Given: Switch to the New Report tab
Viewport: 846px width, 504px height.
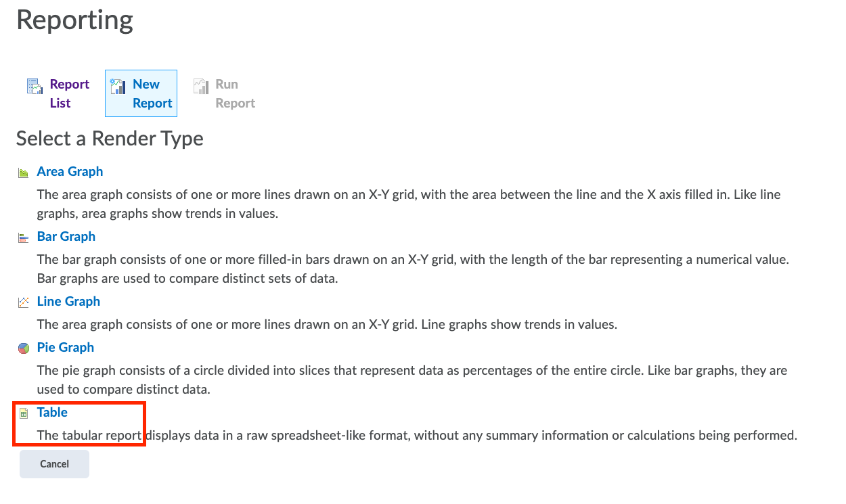Looking at the screenshot, I should pyautogui.click(x=152, y=93).
